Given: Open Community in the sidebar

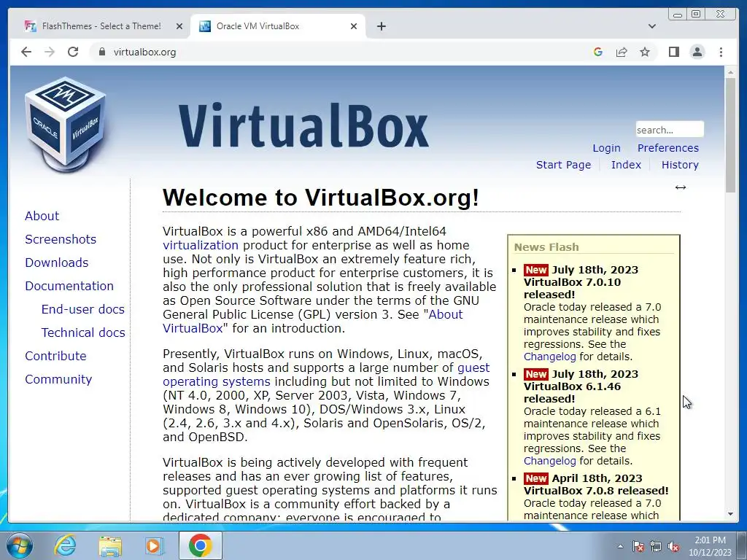Looking at the screenshot, I should [x=58, y=379].
